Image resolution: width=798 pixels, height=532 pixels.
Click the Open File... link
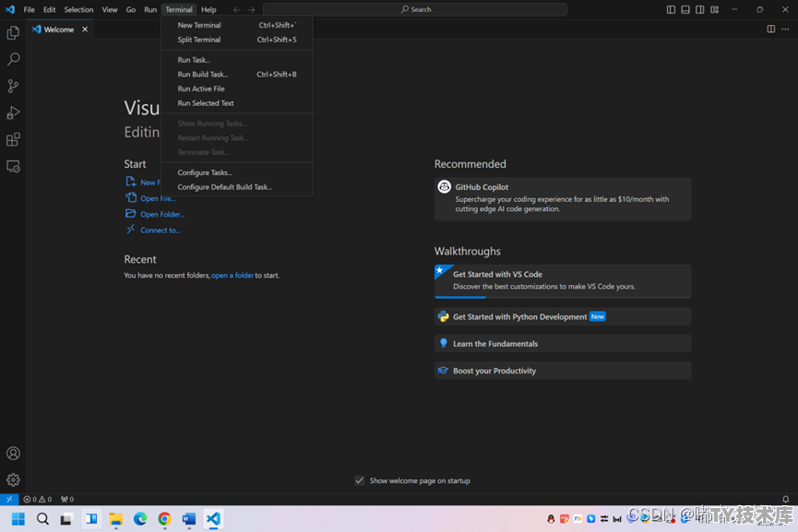click(x=158, y=198)
